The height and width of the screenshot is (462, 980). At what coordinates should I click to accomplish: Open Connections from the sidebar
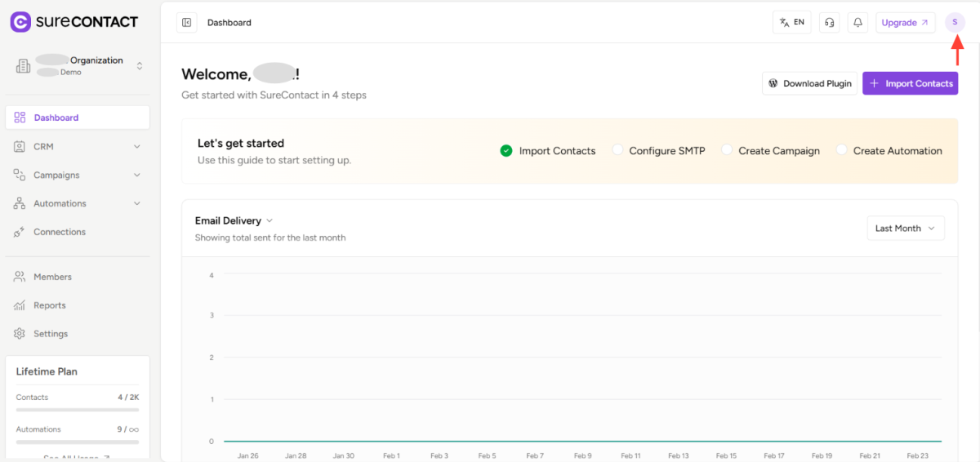(59, 232)
